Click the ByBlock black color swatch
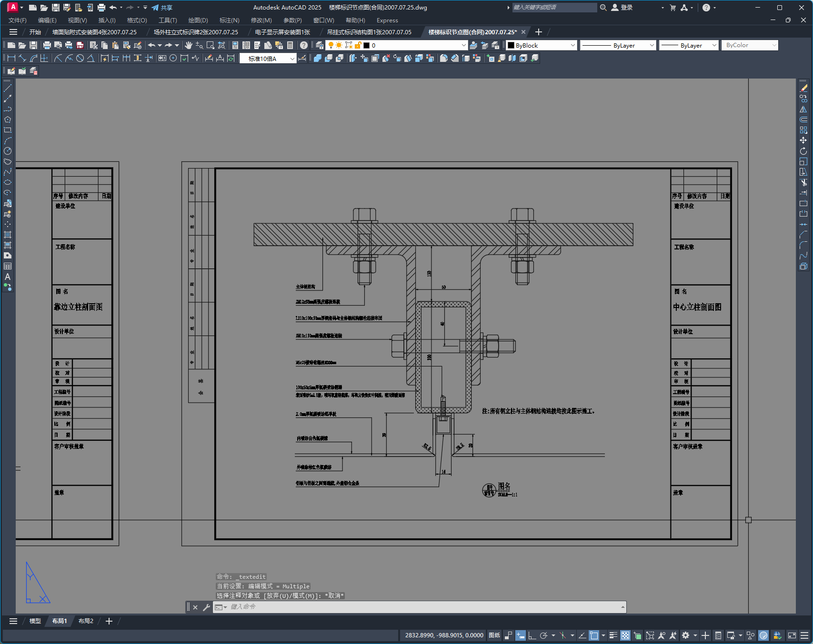This screenshot has width=813, height=644. (x=511, y=45)
